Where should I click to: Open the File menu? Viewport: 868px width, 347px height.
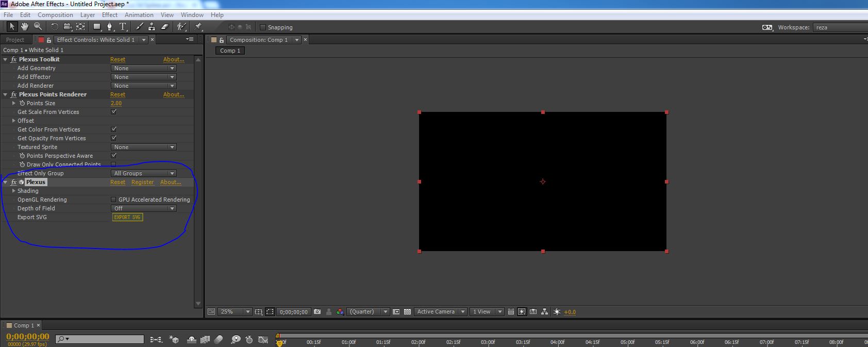pyautogui.click(x=8, y=15)
